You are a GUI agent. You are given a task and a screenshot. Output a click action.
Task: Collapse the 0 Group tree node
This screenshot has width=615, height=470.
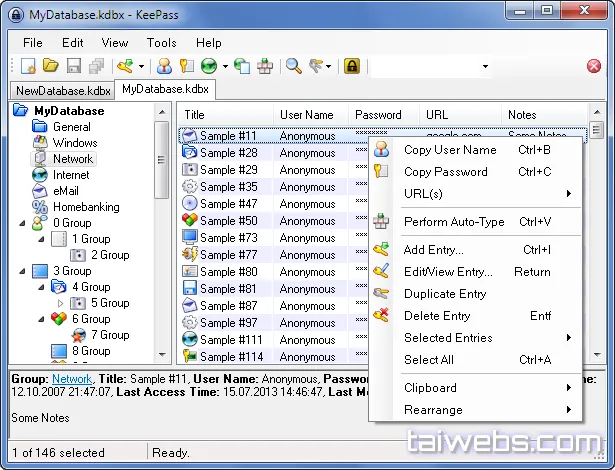[22, 223]
